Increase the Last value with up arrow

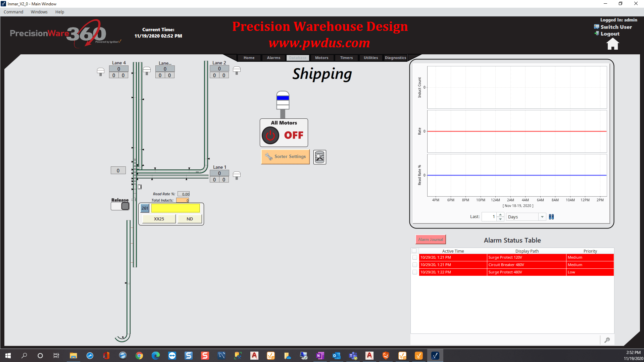pyautogui.click(x=500, y=215)
